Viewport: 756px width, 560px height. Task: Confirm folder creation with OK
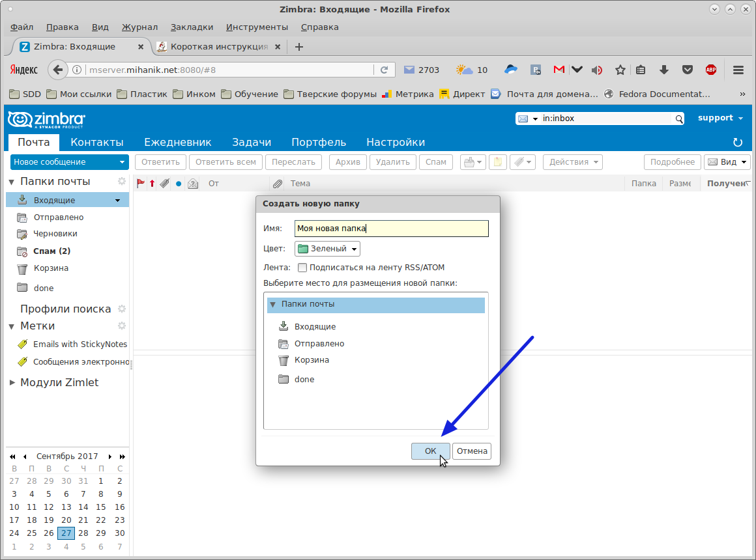coord(431,451)
